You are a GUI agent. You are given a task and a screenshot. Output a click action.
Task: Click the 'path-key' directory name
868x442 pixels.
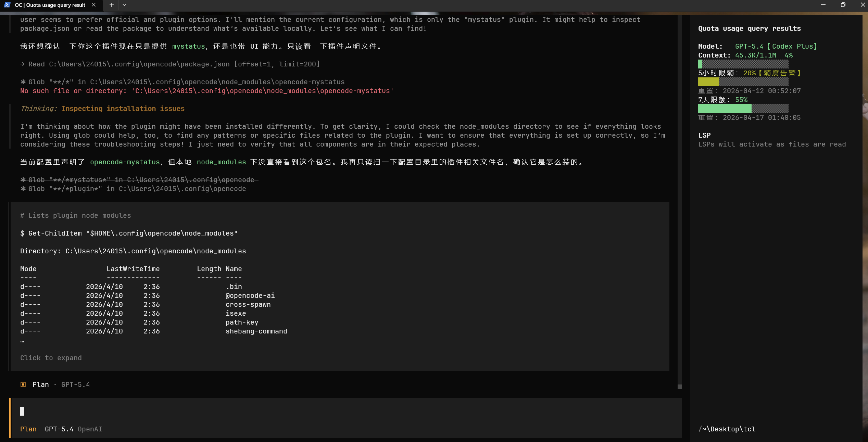point(242,322)
